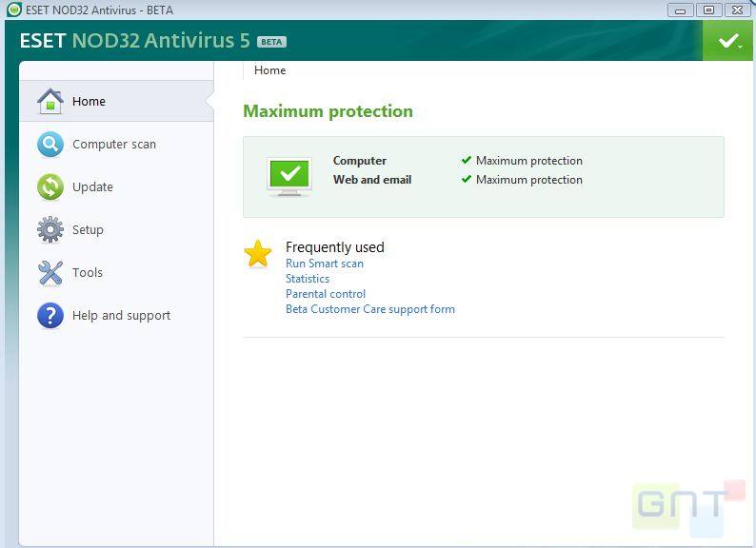756x548 pixels.
Task: Click the yellow Frequently used star icon
Action: pos(258,253)
